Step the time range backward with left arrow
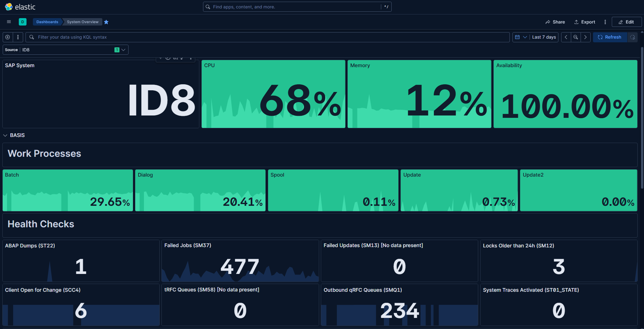This screenshot has height=329, width=644. (566, 37)
